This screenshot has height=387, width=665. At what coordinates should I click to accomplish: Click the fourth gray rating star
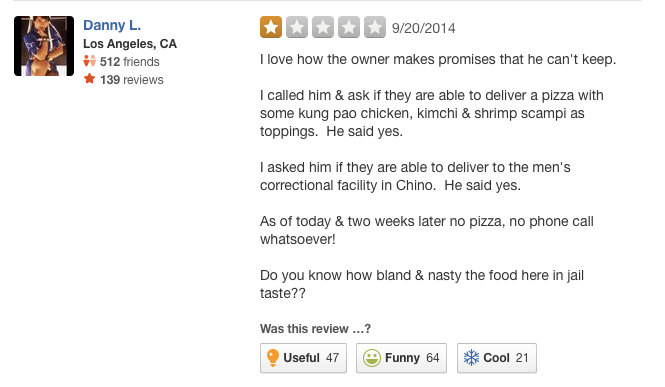pyautogui.click(x=349, y=27)
